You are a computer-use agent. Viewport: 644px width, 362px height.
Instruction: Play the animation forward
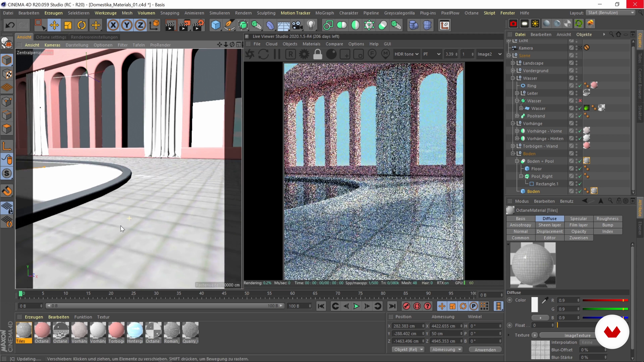(x=356, y=306)
